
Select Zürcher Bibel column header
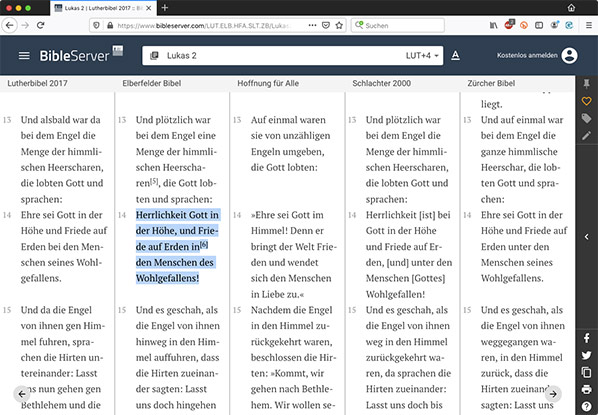click(491, 83)
